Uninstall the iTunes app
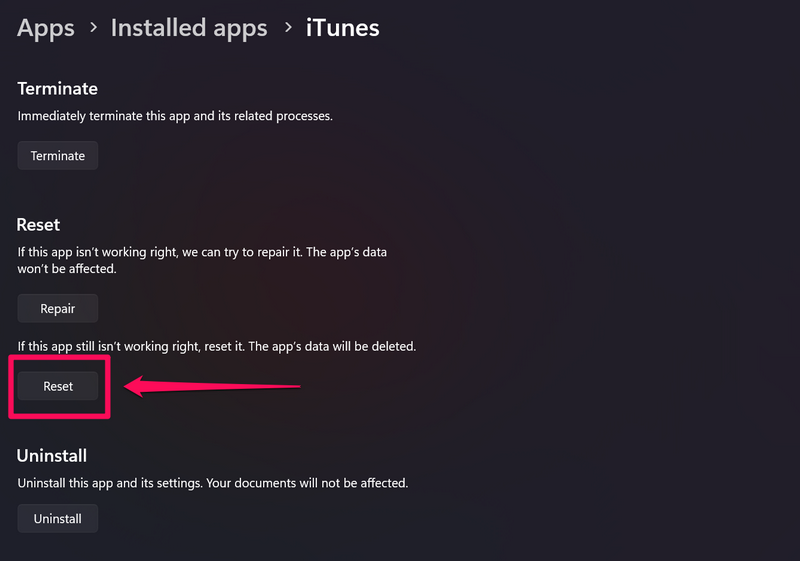Image resolution: width=800 pixels, height=561 pixels. click(58, 519)
